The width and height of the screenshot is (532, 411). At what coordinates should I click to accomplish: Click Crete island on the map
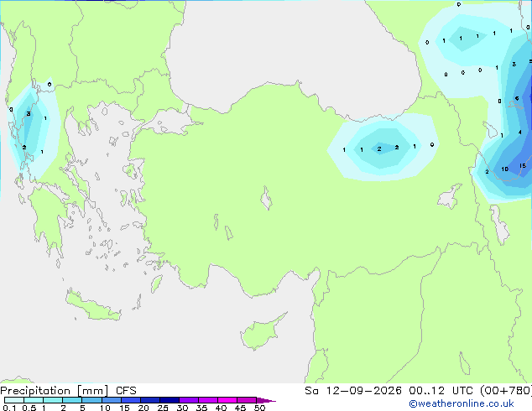click(x=92, y=306)
